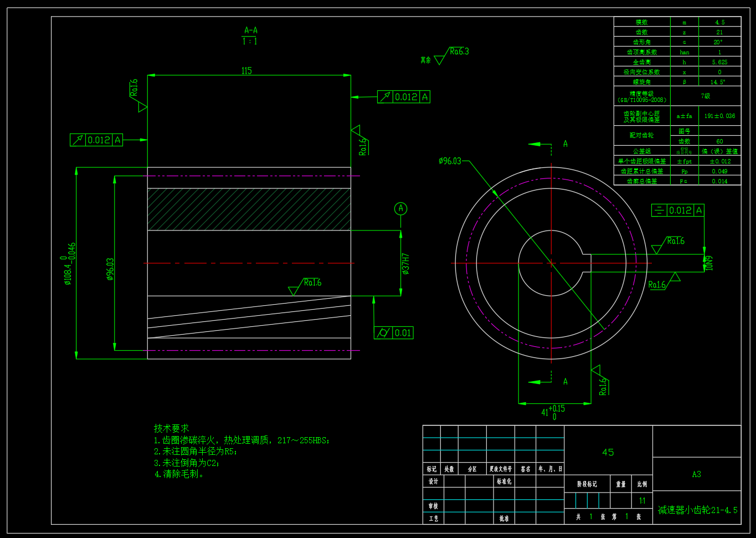Select the tooth count value "21"
The image size is (756, 538).
(x=719, y=32)
